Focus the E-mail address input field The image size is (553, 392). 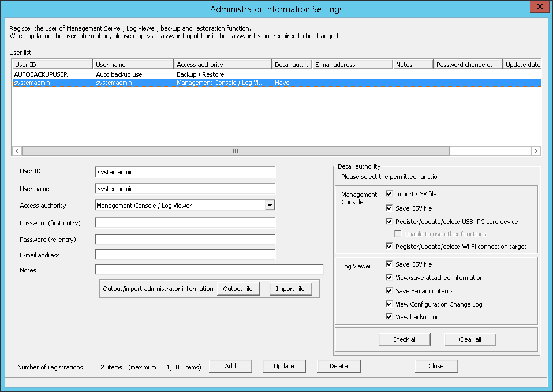185,255
